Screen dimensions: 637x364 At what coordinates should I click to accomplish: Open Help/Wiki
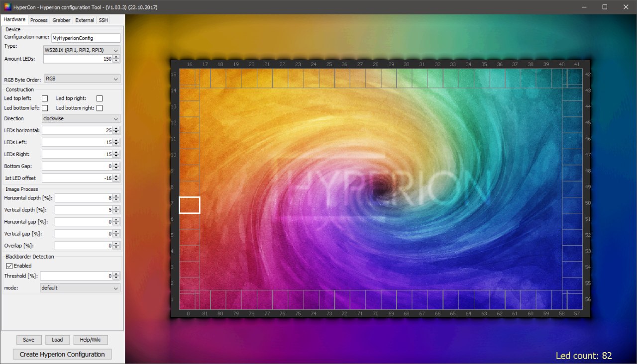(x=91, y=340)
